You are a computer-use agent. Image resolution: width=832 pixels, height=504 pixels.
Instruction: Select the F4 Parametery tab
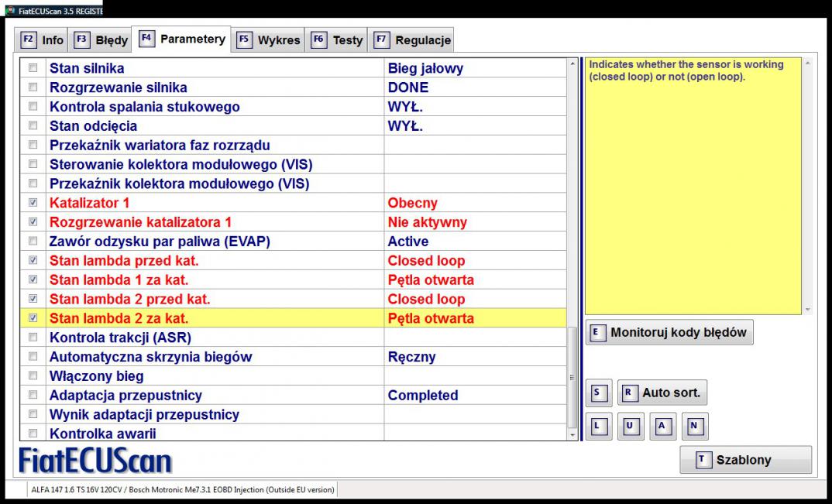pos(181,39)
